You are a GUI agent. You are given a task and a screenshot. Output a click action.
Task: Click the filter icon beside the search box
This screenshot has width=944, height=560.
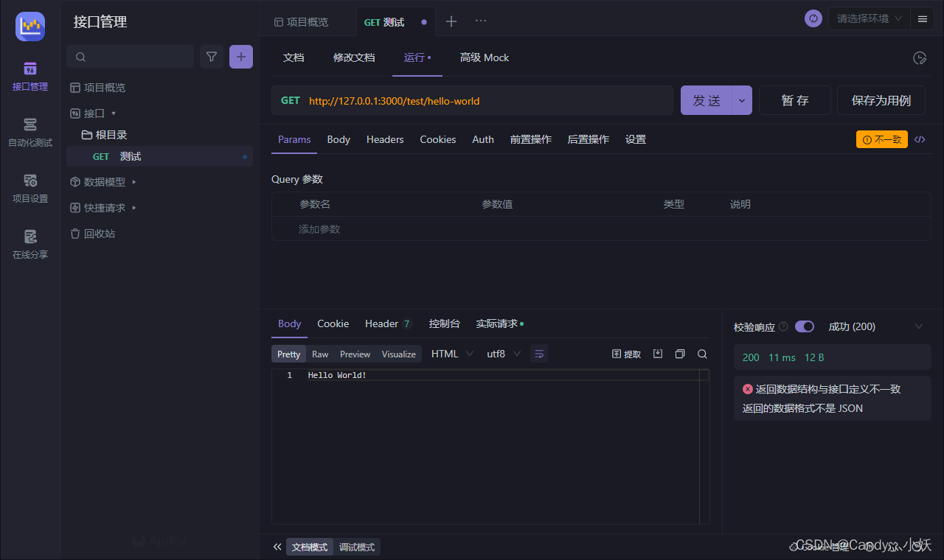(x=212, y=57)
